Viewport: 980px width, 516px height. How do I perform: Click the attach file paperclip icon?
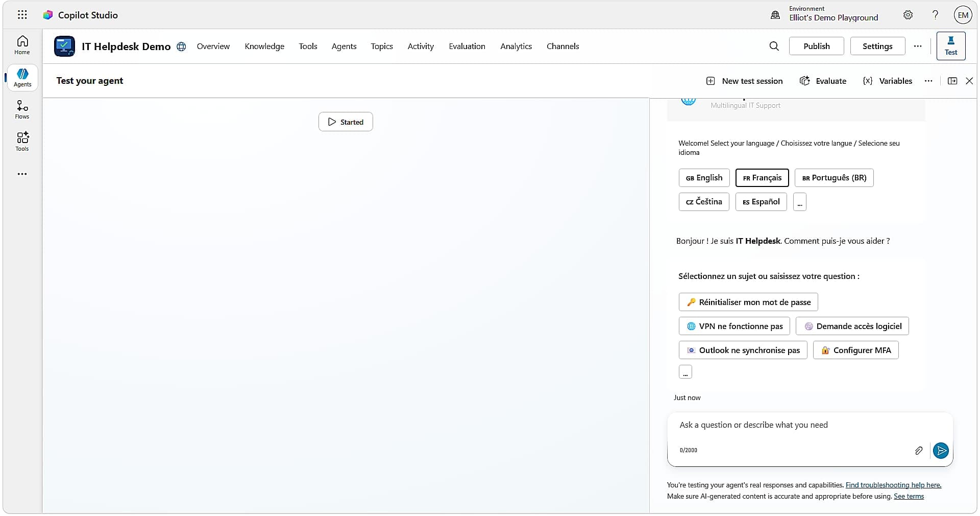point(919,450)
